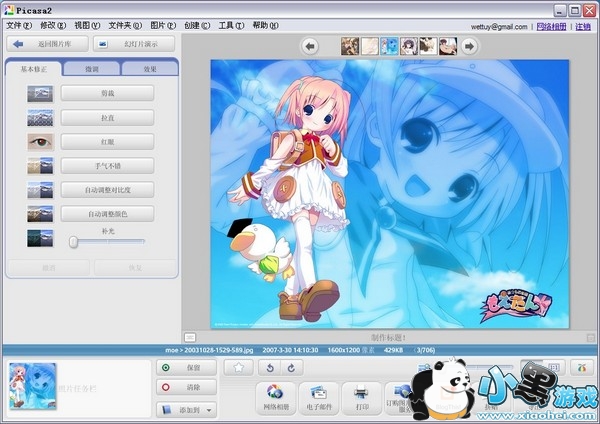Switch to the Tuning (微调) tab
The width and height of the screenshot is (600, 424).
coord(92,69)
